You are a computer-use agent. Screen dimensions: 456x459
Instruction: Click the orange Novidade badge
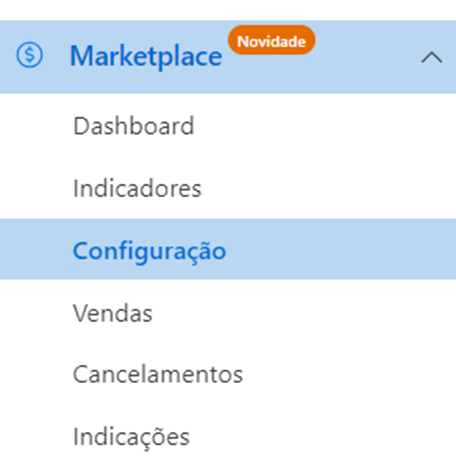(272, 40)
